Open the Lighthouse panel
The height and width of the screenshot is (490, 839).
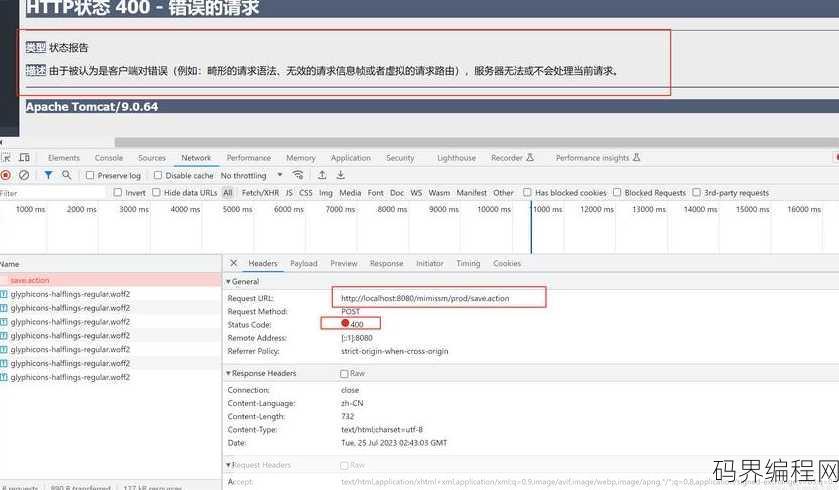coord(456,158)
